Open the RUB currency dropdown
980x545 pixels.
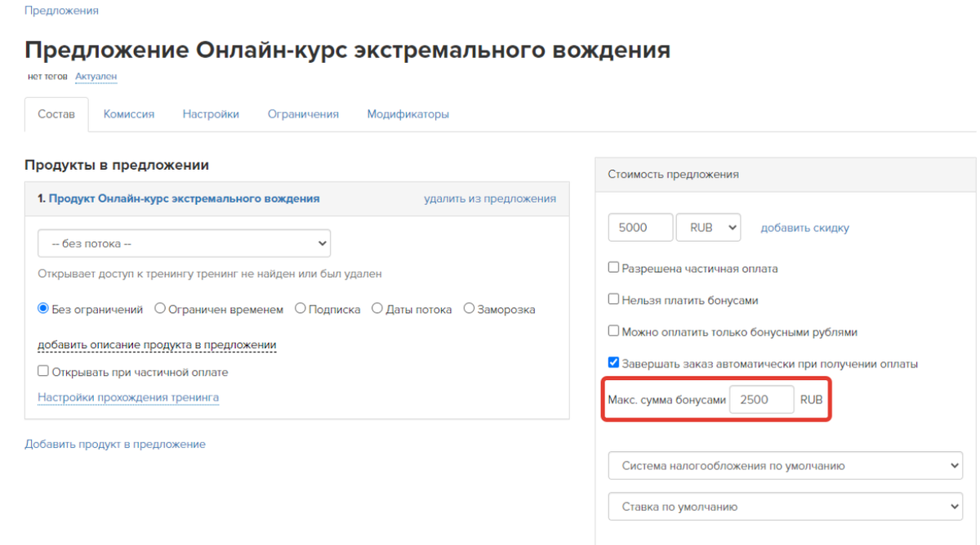pyautogui.click(x=708, y=228)
